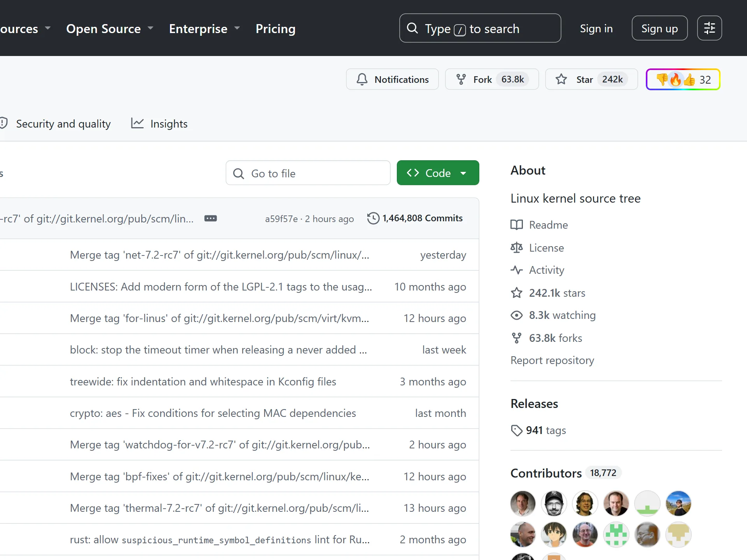Screen dimensions: 747x560
Task: Click the License scale icon
Action: [x=517, y=248]
